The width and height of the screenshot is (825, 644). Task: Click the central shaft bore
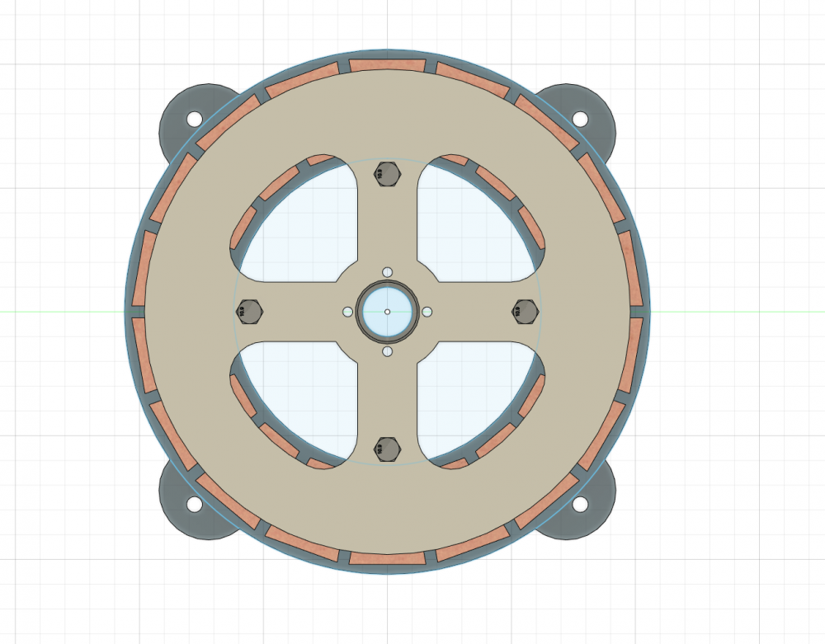(387, 312)
